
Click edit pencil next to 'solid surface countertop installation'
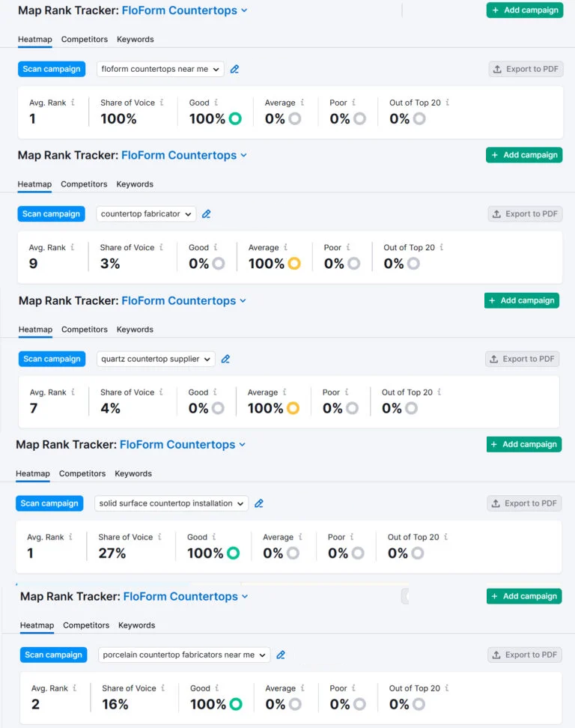(x=259, y=503)
